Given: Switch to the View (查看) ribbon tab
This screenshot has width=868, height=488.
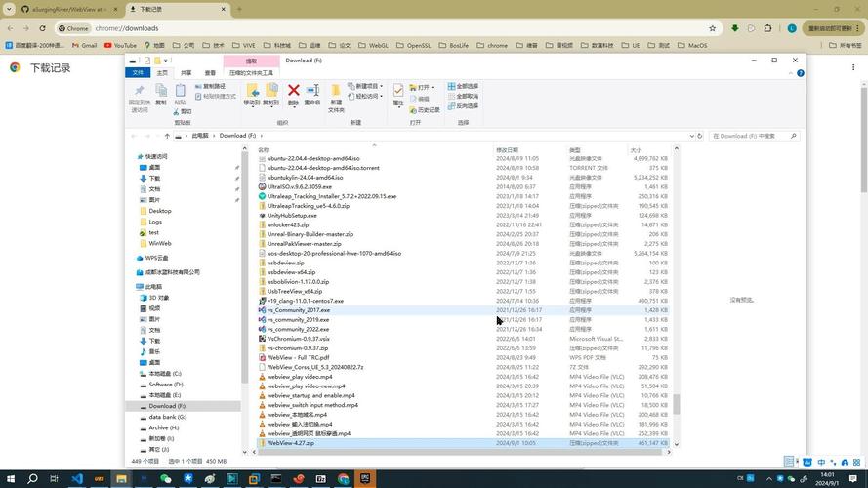Looking at the screenshot, I should coord(210,72).
